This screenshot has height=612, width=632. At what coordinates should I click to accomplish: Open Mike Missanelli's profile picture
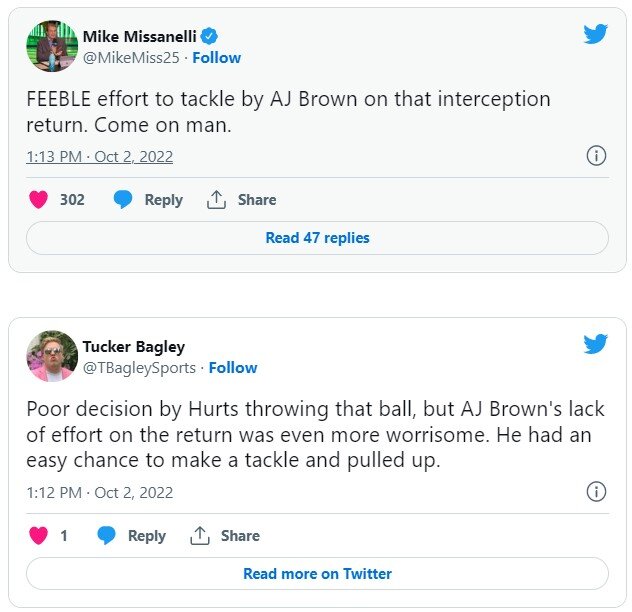52,46
